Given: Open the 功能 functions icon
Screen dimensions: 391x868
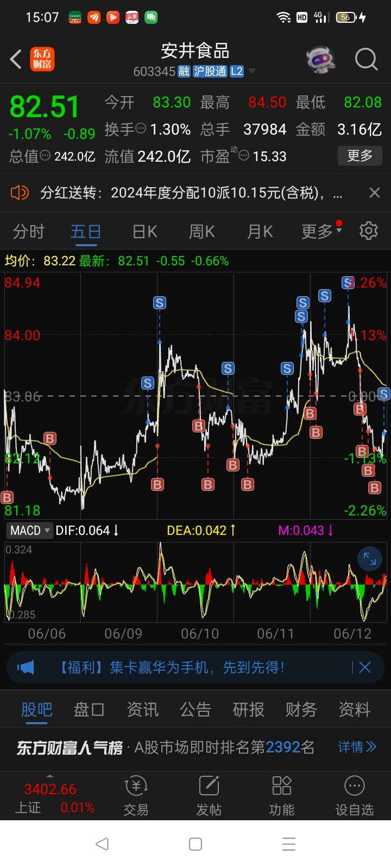Looking at the screenshot, I should click(282, 796).
